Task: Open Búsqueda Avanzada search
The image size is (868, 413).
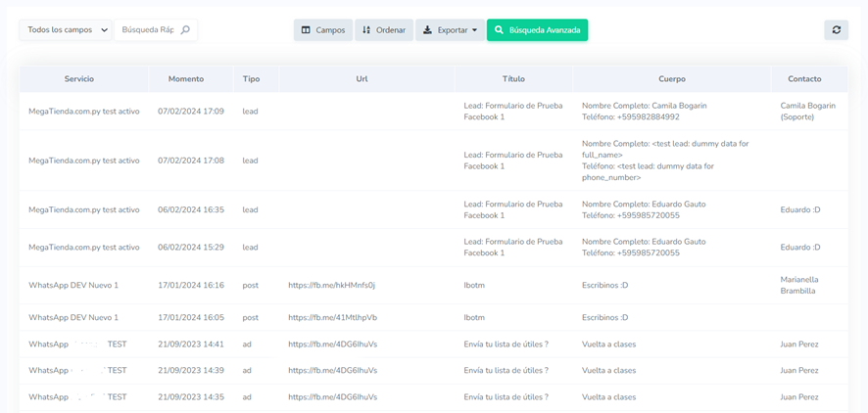Action: (x=537, y=30)
